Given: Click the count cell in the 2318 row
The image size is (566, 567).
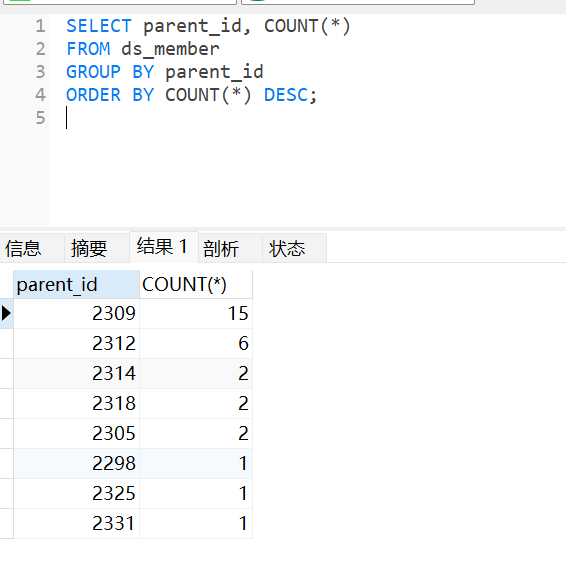Looking at the screenshot, I should pos(196,404).
